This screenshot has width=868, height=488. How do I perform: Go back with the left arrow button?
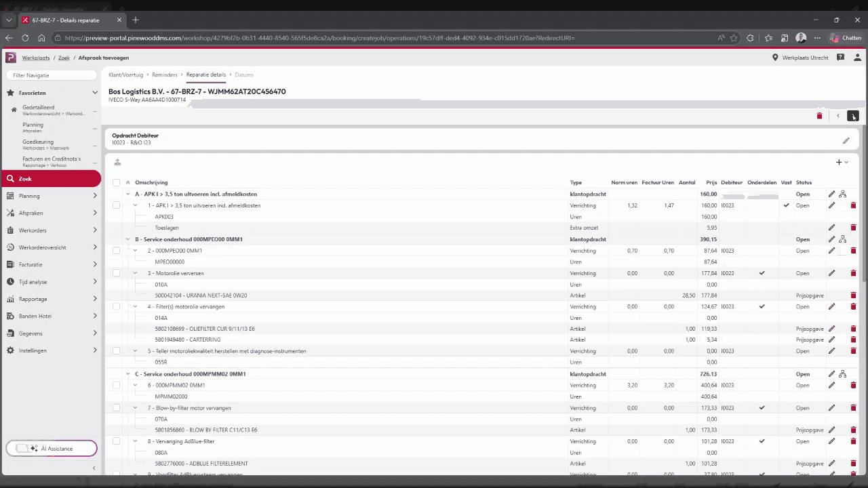click(x=838, y=116)
